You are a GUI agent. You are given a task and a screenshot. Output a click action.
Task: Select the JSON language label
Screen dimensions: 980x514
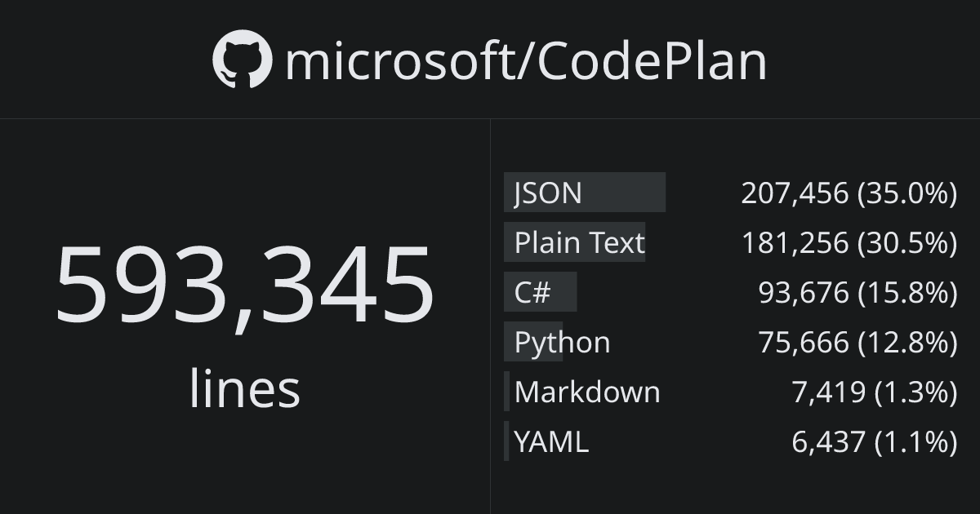coord(548,193)
